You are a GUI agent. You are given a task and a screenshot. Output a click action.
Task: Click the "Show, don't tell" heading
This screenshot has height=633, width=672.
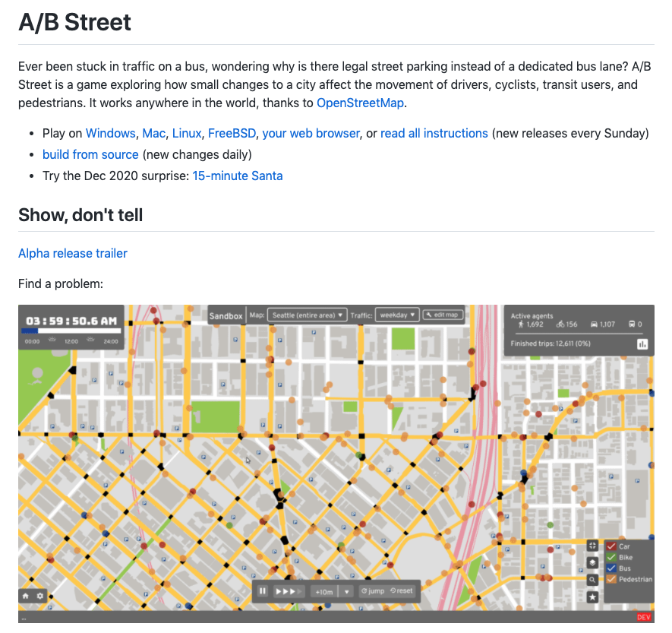tap(80, 215)
